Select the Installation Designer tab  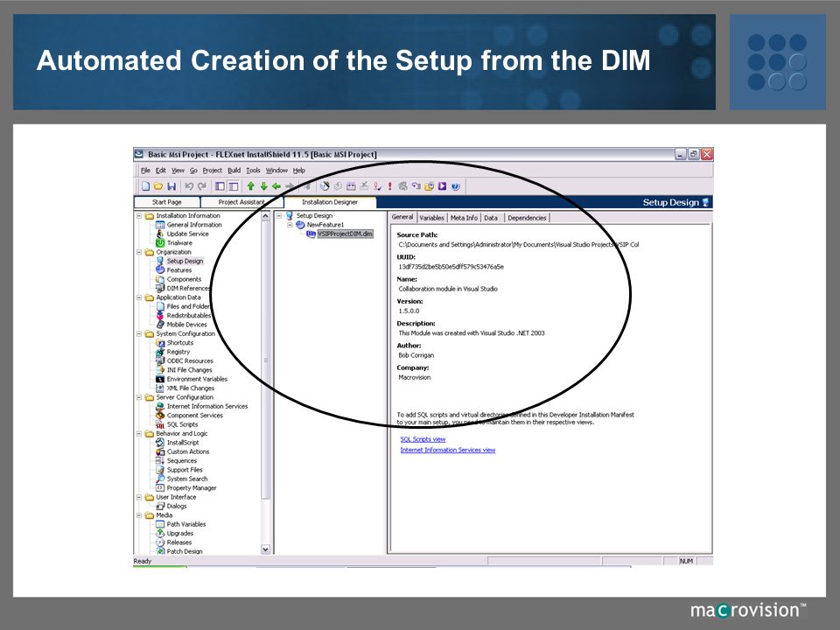click(330, 202)
